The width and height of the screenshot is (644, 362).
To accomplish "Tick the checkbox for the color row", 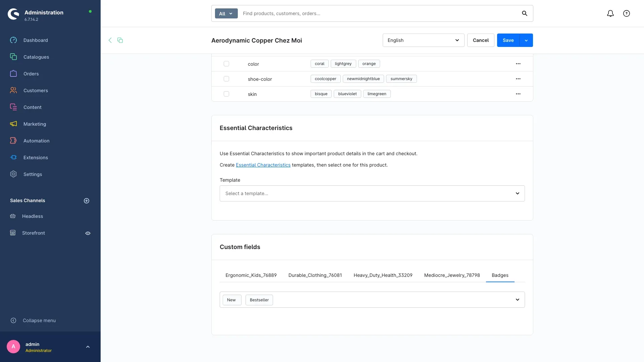I will [x=226, y=64].
